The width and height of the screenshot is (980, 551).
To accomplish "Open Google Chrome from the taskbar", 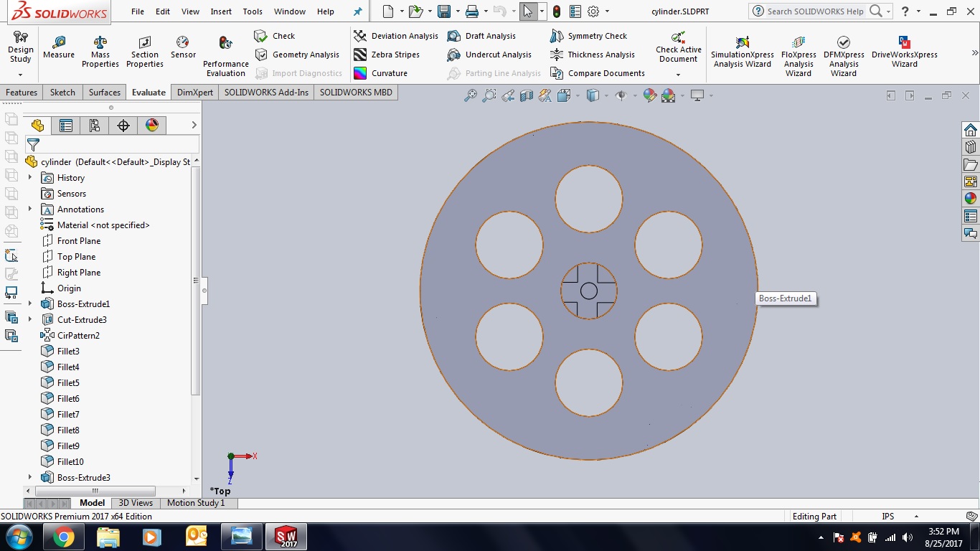I will (x=63, y=537).
